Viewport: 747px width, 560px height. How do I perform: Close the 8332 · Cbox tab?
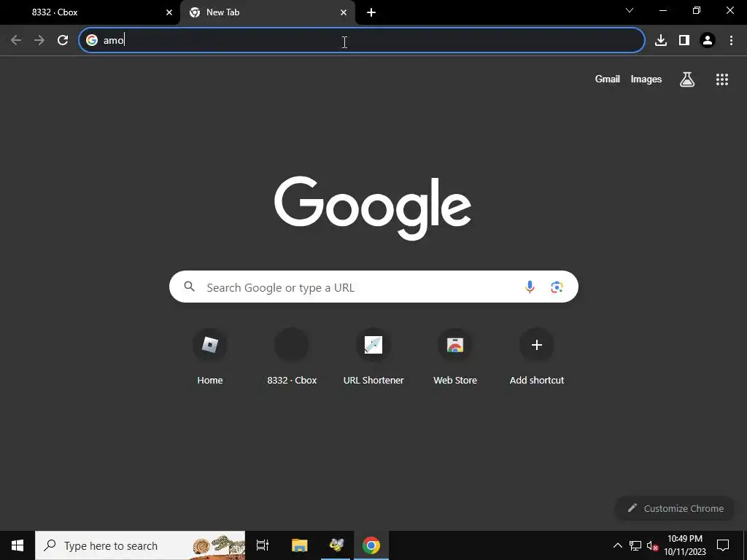[x=169, y=13]
